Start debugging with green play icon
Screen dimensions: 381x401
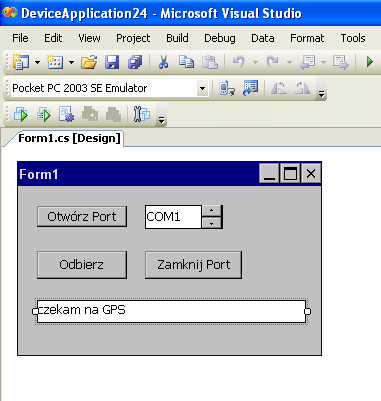[x=369, y=62]
